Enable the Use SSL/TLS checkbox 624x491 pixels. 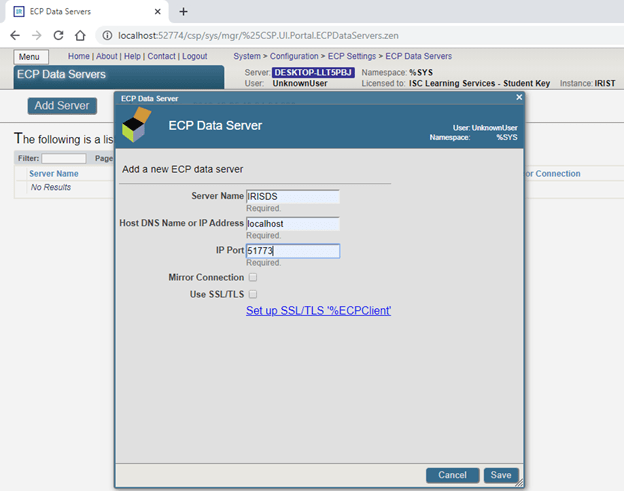click(x=253, y=294)
